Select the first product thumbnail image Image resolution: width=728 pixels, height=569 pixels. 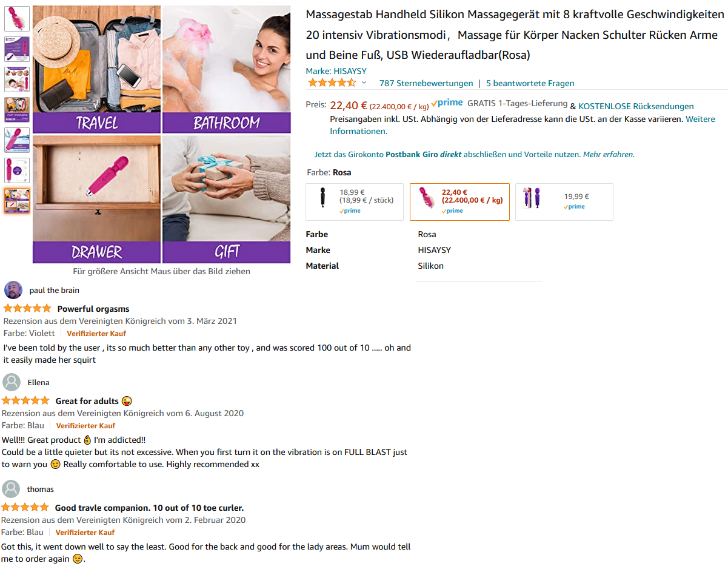[17, 19]
